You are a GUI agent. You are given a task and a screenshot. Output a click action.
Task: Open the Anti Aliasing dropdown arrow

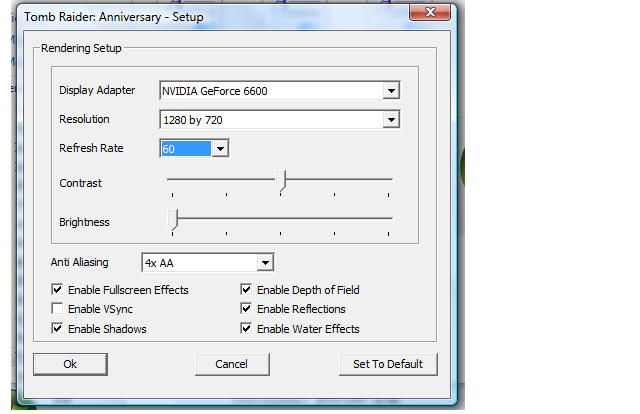[x=265, y=263]
